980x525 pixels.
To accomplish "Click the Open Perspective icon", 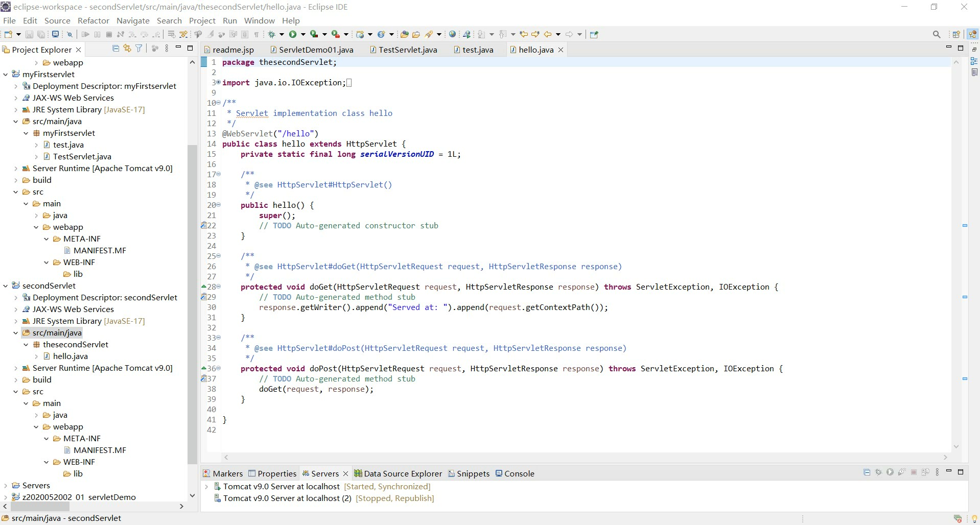I will [956, 34].
